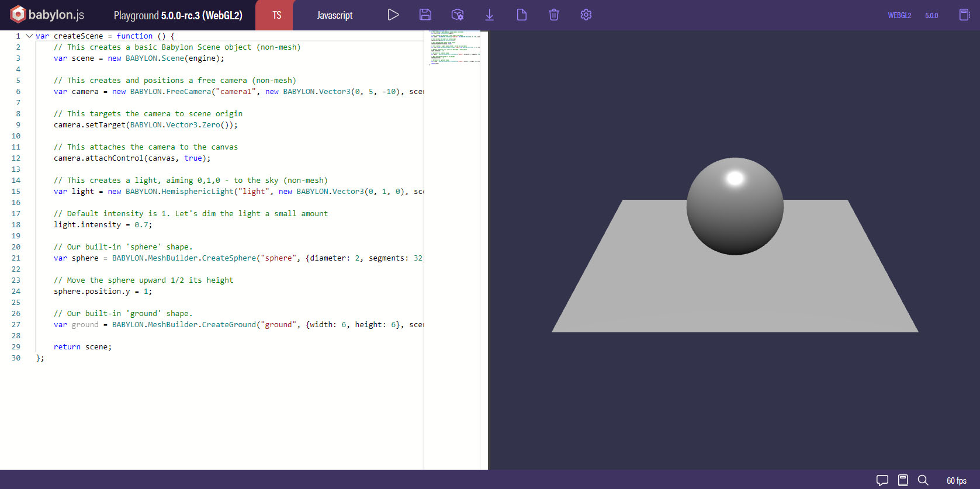Click the 60 fps counter
The width and height of the screenshot is (980, 489).
point(957,480)
